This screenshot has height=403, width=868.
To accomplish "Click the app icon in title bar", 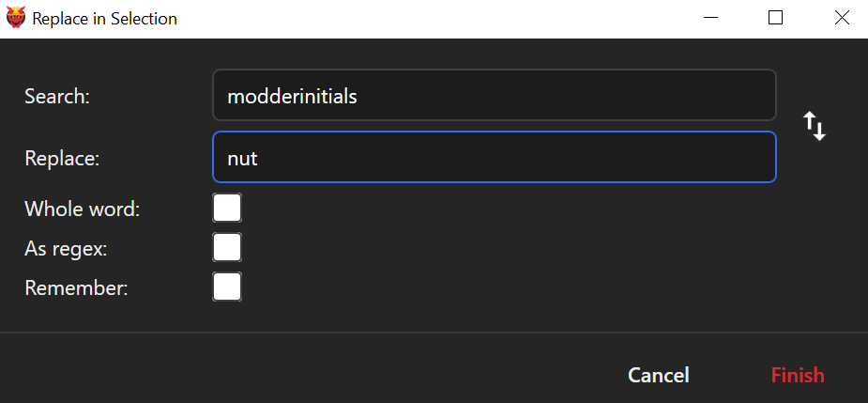I will pyautogui.click(x=16, y=18).
